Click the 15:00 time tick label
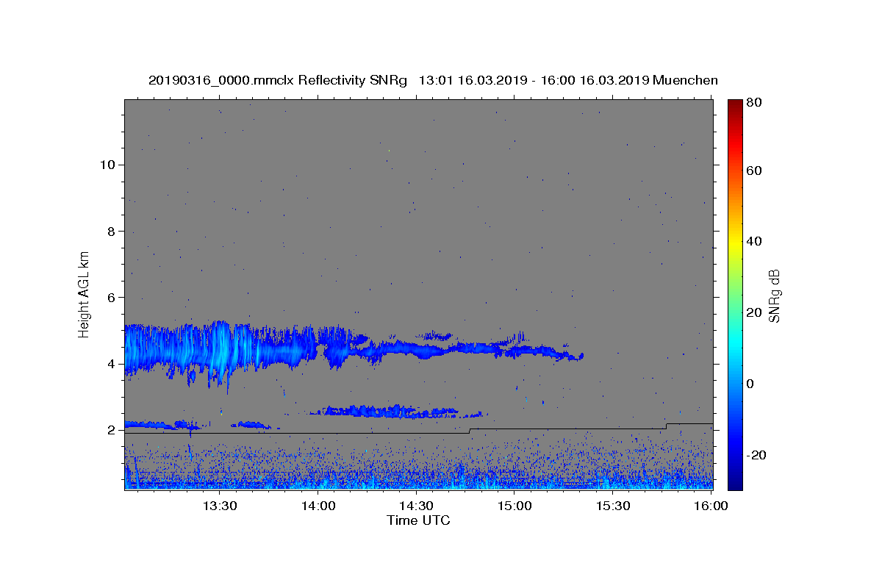 pos(514,506)
